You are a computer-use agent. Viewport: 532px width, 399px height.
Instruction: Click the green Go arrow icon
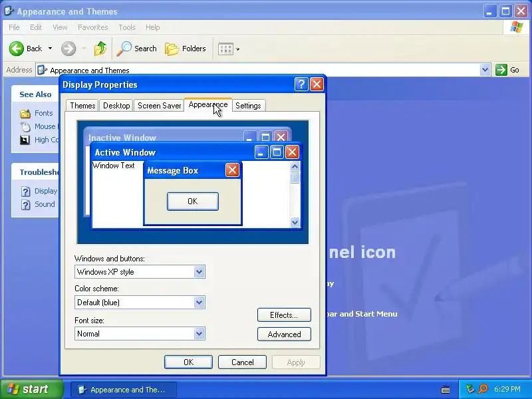click(x=501, y=70)
